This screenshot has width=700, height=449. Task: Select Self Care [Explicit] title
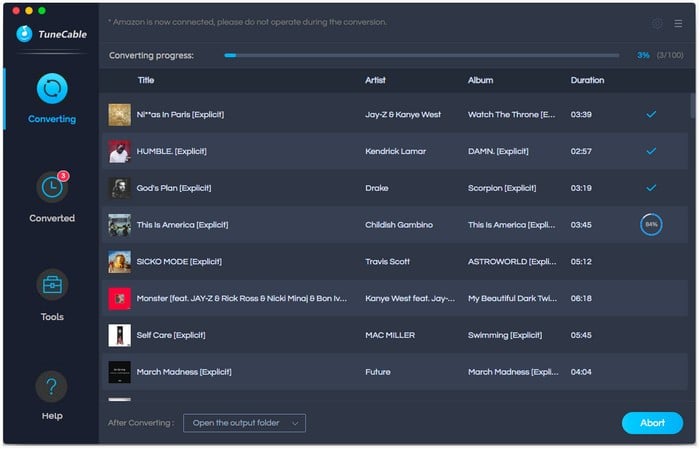[171, 335]
